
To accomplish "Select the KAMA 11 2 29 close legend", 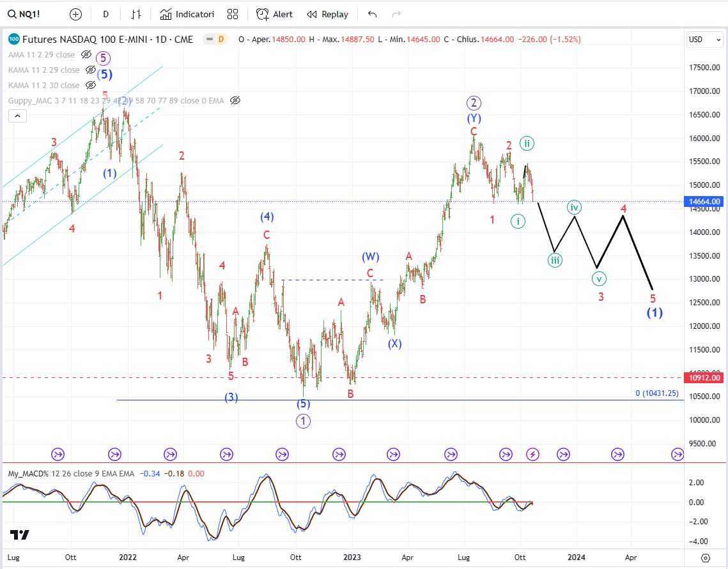I will pos(43,70).
